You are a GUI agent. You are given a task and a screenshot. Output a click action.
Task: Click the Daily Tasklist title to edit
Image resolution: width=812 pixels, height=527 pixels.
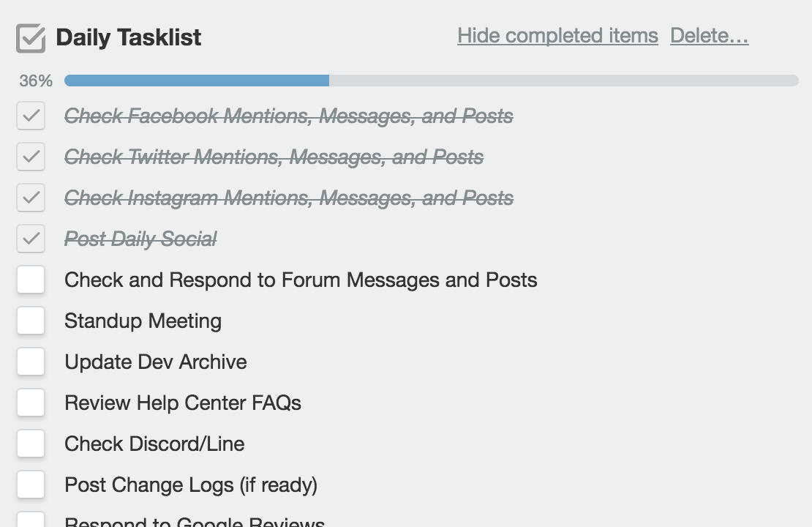(x=129, y=37)
